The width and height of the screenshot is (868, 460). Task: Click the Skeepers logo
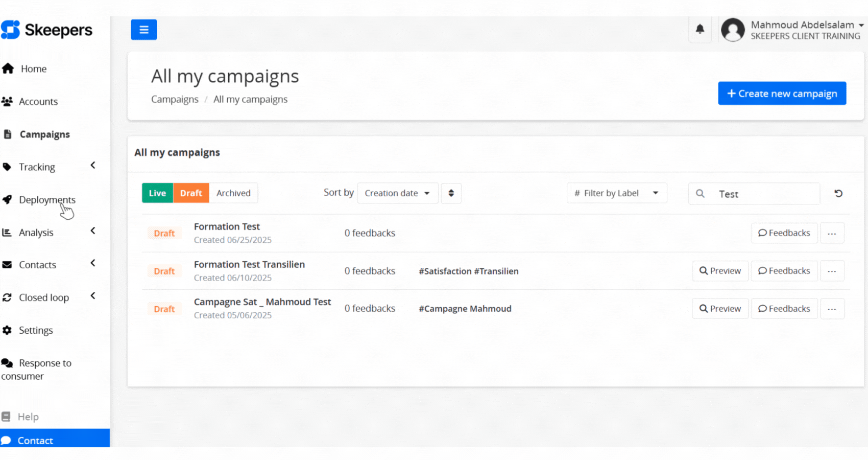(x=47, y=30)
